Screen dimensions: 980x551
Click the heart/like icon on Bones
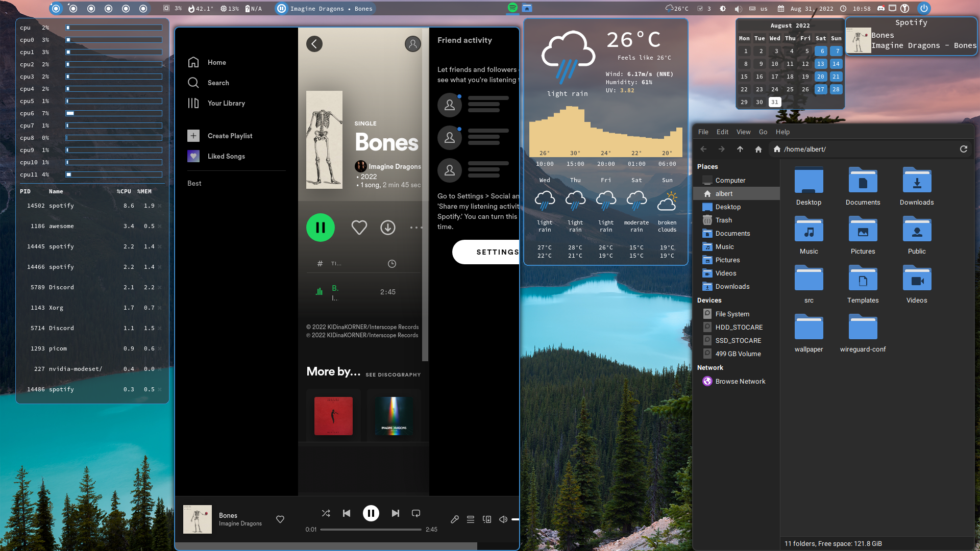point(359,228)
